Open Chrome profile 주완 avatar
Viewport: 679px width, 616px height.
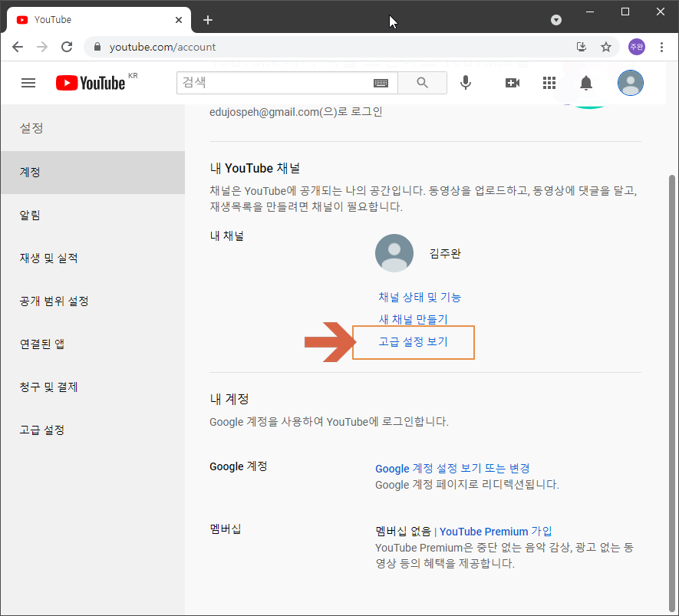click(x=637, y=47)
